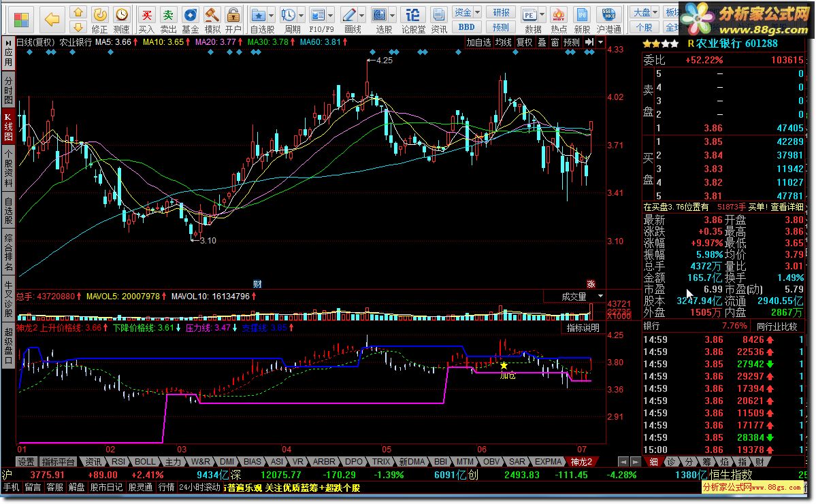Screen dimensions: 816x504
Task: Open the 超级盘口 sidebar tab
Action: (x=8, y=346)
